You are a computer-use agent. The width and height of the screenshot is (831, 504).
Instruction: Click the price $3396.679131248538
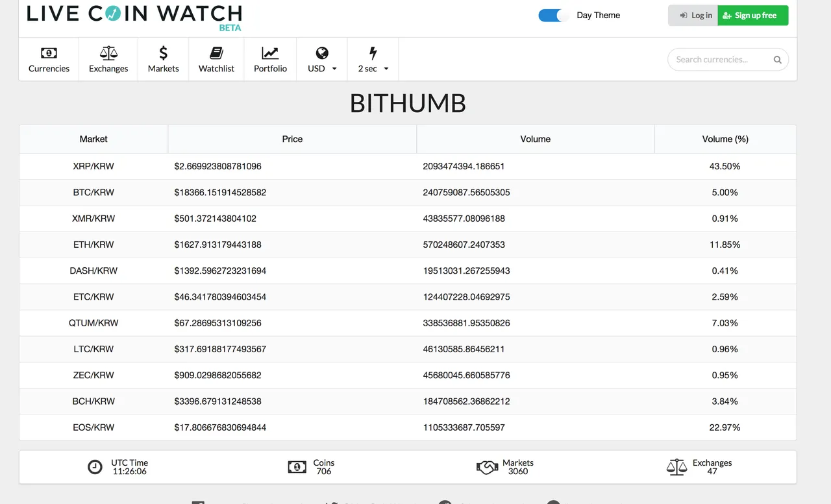click(217, 401)
